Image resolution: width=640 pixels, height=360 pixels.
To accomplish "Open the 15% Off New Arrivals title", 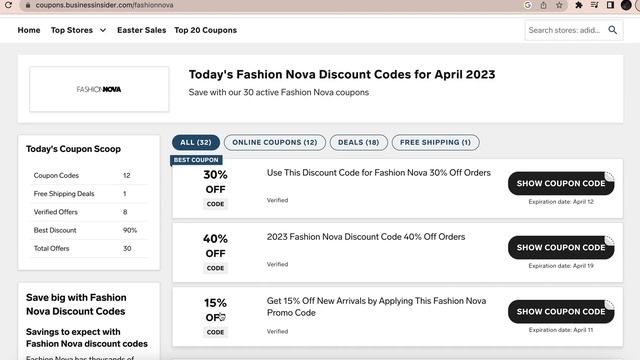I will (376, 307).
